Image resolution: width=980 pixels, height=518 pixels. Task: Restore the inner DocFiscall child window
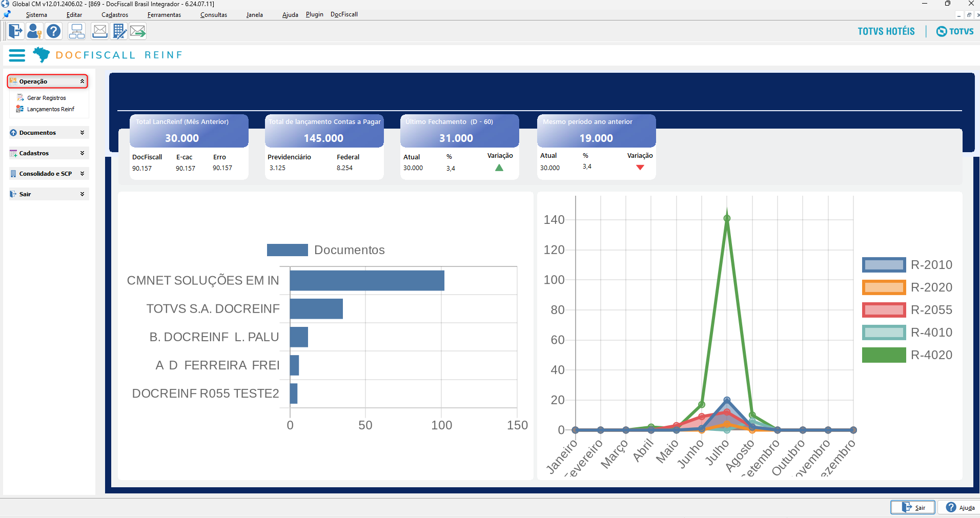[x=969, y=15]
